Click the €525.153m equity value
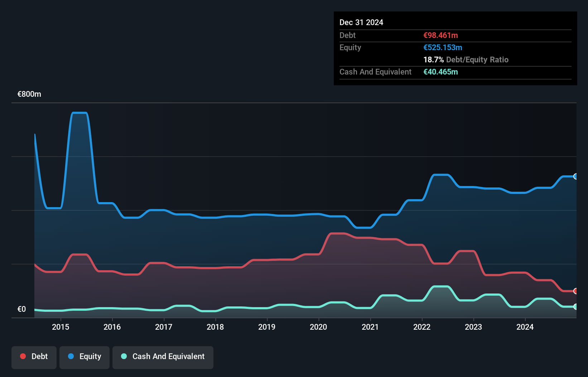 tap(443, 47)
